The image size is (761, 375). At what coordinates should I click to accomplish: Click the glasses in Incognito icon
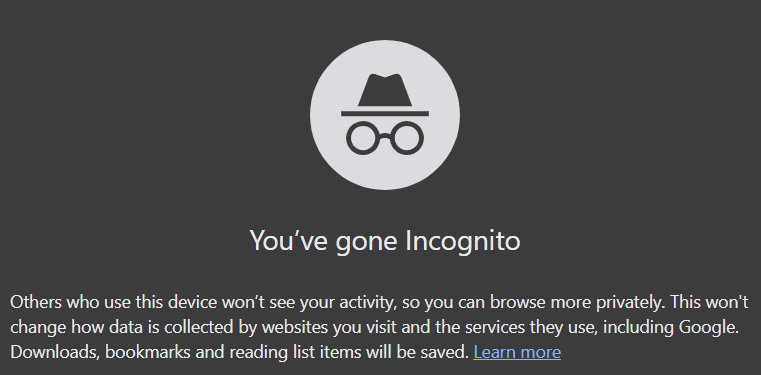tap(385, 138)
